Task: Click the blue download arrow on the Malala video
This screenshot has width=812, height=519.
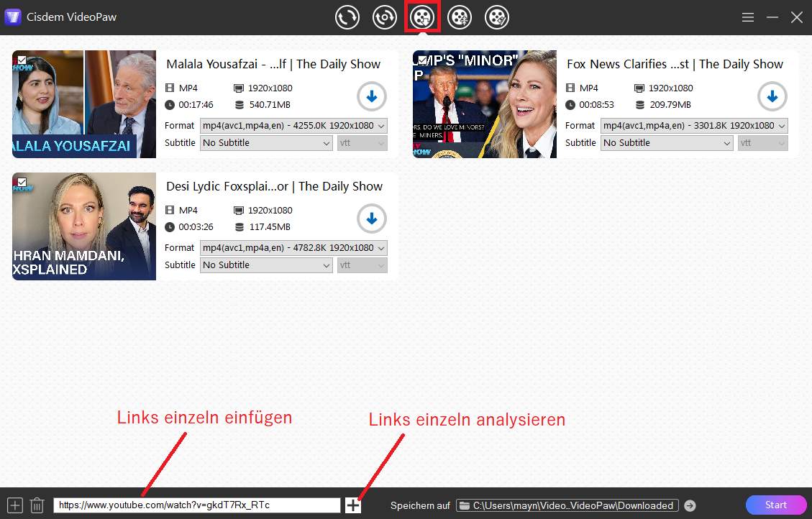Action: tap(371, 96)
